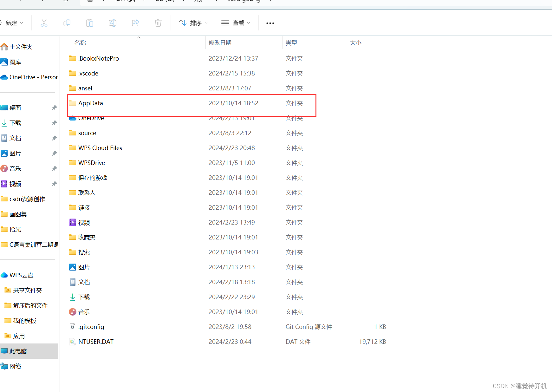Open 网络 in the navigation pane
The width and height of the screenshot is (552, 392).
(11, 366)
